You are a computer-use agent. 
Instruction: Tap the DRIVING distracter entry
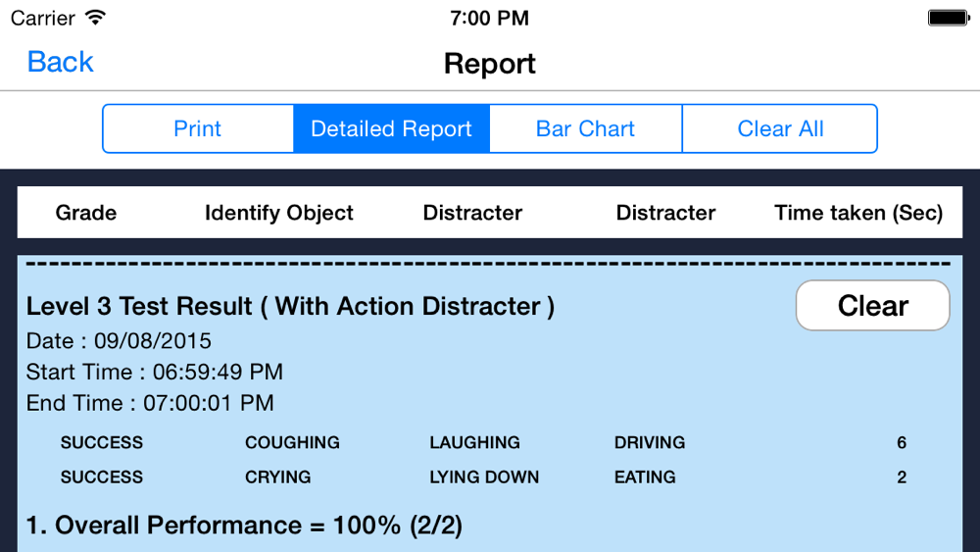650,442
